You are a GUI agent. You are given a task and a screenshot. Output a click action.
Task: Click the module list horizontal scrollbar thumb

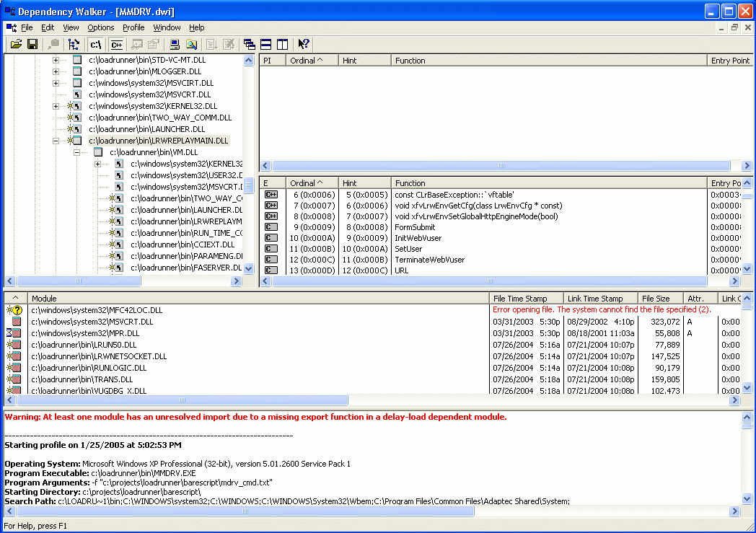183,400
